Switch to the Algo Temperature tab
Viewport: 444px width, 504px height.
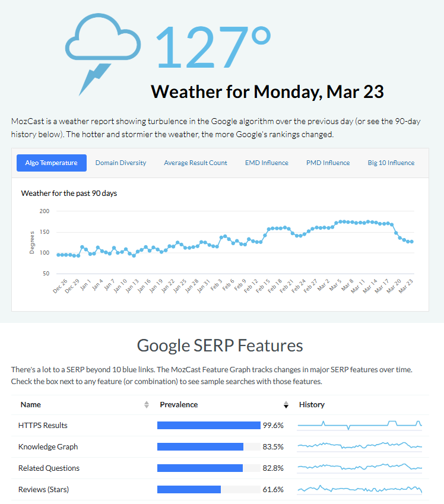pyautogui.click(x=52, y=163)
